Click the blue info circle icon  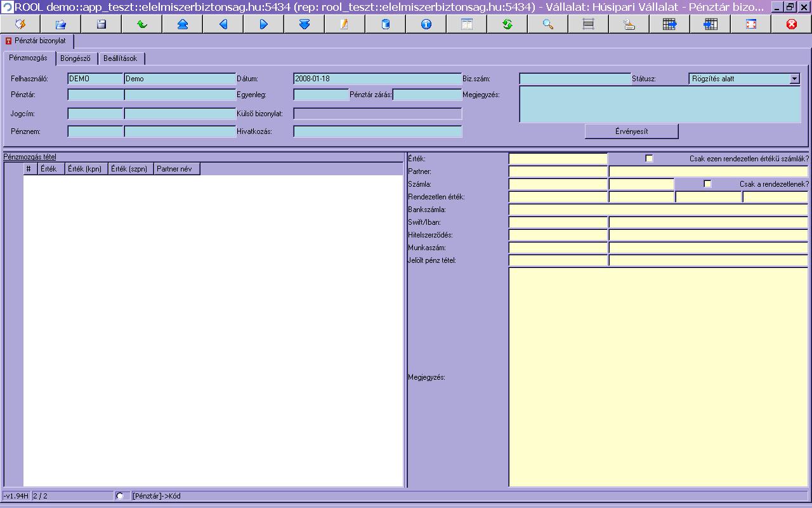coord(426,24)
